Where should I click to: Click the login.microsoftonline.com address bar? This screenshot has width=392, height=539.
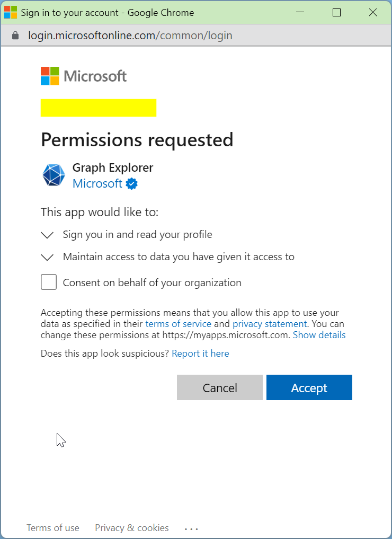coord(130,36)
